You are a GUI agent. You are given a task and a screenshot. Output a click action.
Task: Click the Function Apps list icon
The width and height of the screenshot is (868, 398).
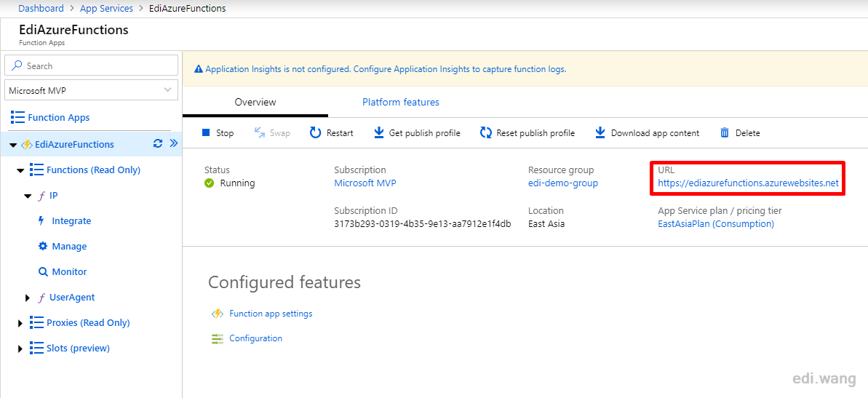pos(17,117)
